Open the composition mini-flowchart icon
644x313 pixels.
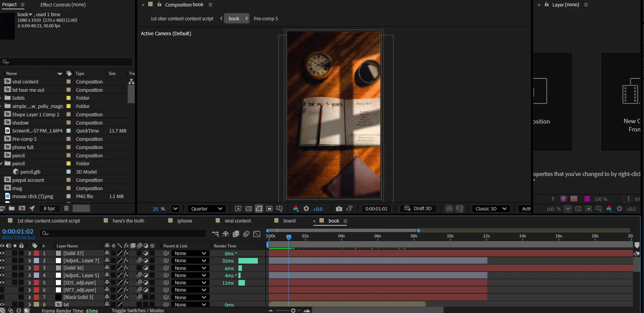[215, 234]
